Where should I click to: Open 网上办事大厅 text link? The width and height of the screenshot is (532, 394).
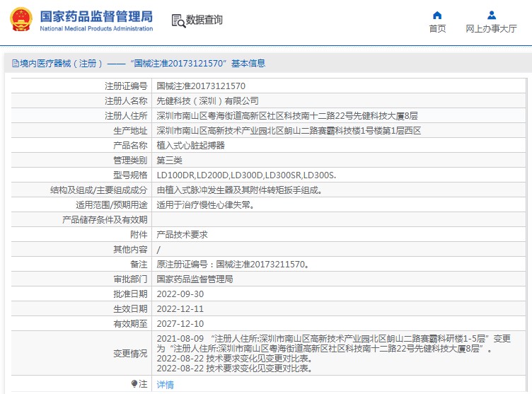click(x=491, y=29)
